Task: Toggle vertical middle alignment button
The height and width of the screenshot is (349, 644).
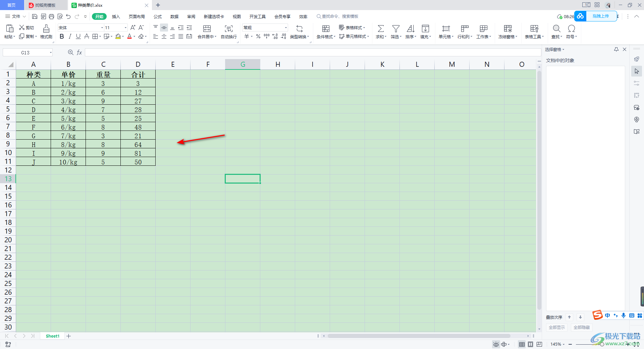Action: tap(164, 28)
